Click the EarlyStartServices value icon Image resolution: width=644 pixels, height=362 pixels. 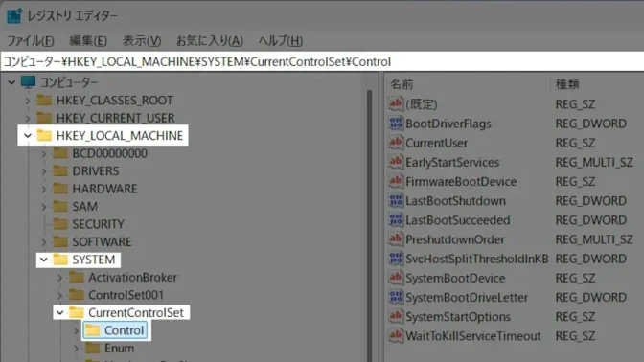point(396,162)
